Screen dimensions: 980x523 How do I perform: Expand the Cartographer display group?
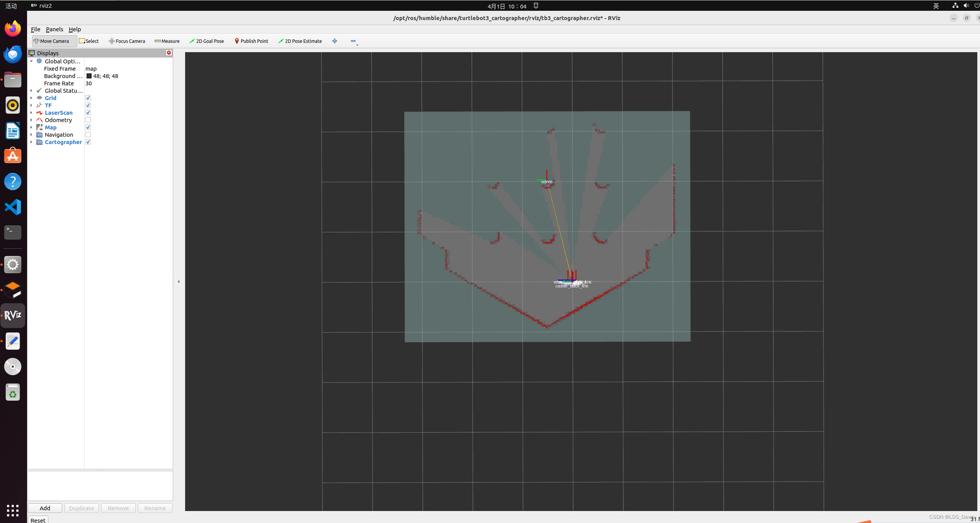coord(32,142)
